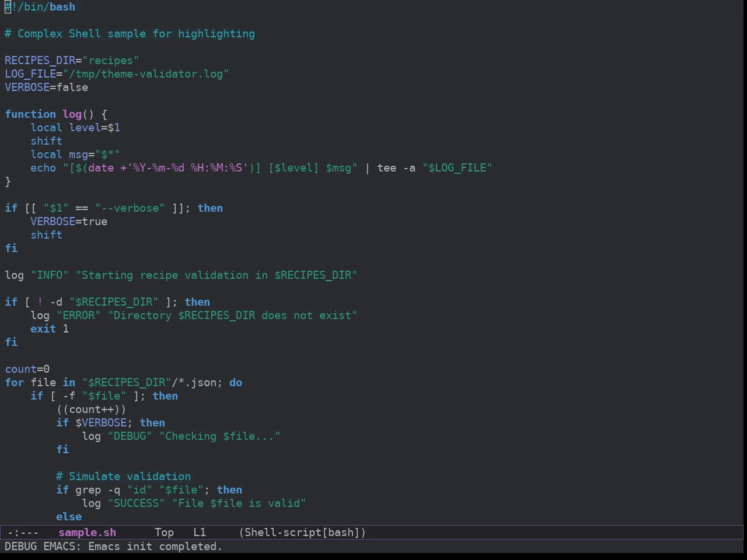Image resolution: width=747 pixels, height=560 pixels.
Task: Click the date format string '%Y-%m-%d %H:%M:%S'
Action: [x=187, y=168]
